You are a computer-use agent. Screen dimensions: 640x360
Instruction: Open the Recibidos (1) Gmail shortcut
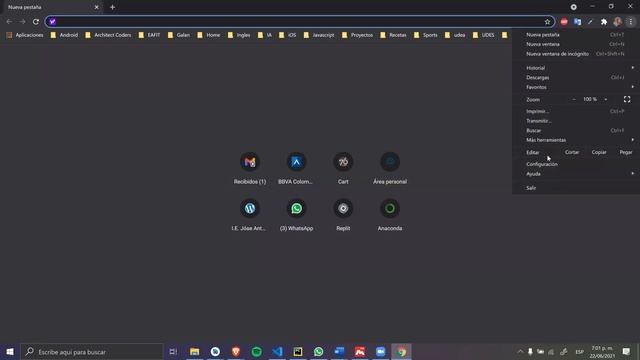coord(250,168)
